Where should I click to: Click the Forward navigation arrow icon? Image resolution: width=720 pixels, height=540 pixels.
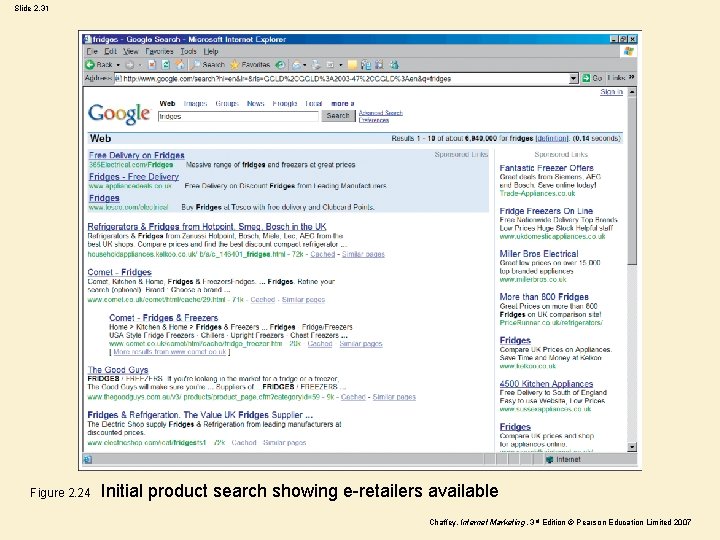click(x=130, y=65)
